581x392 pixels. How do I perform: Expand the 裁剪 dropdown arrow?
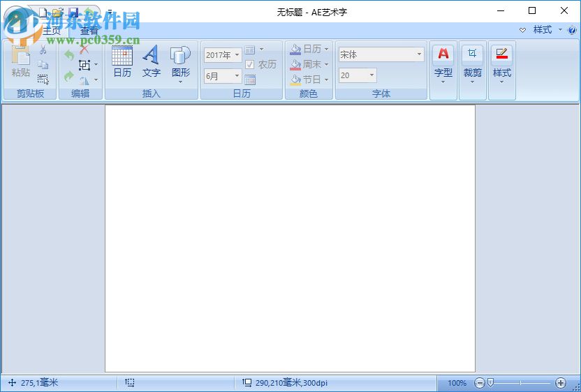coord(473,82)
